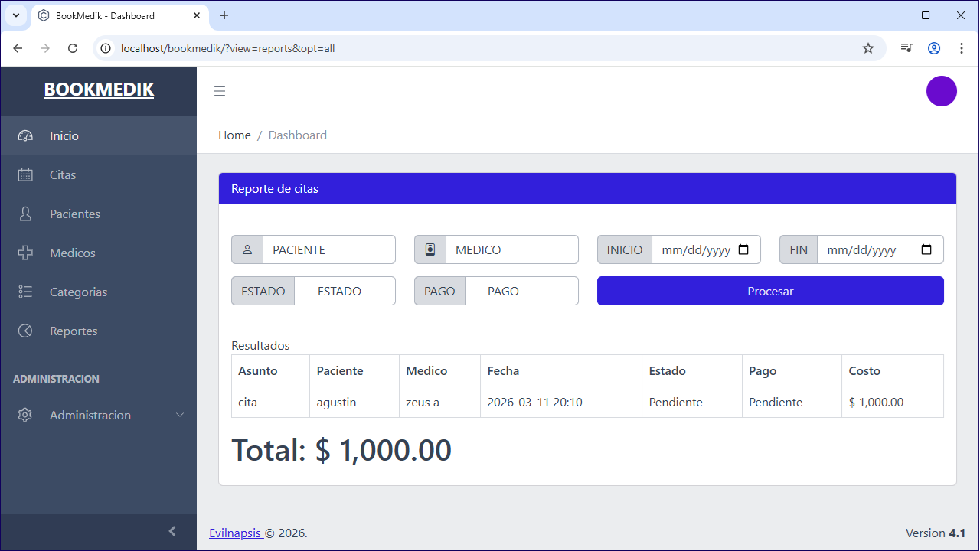This screenshot has height=551, width=980.
Task: Open a new browser tab
Action: [x=224, y=15]
